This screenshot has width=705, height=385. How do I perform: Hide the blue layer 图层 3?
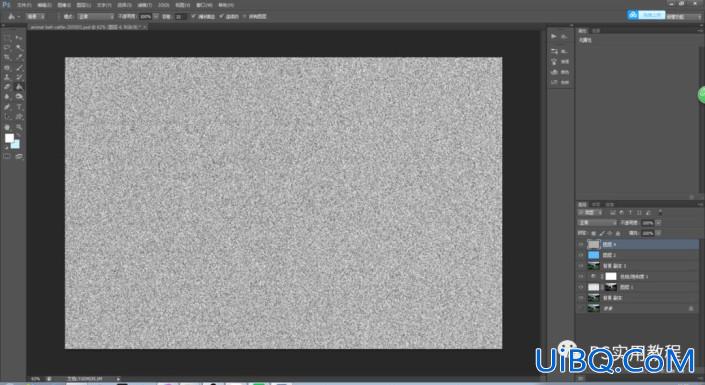(x=581, y=255)
